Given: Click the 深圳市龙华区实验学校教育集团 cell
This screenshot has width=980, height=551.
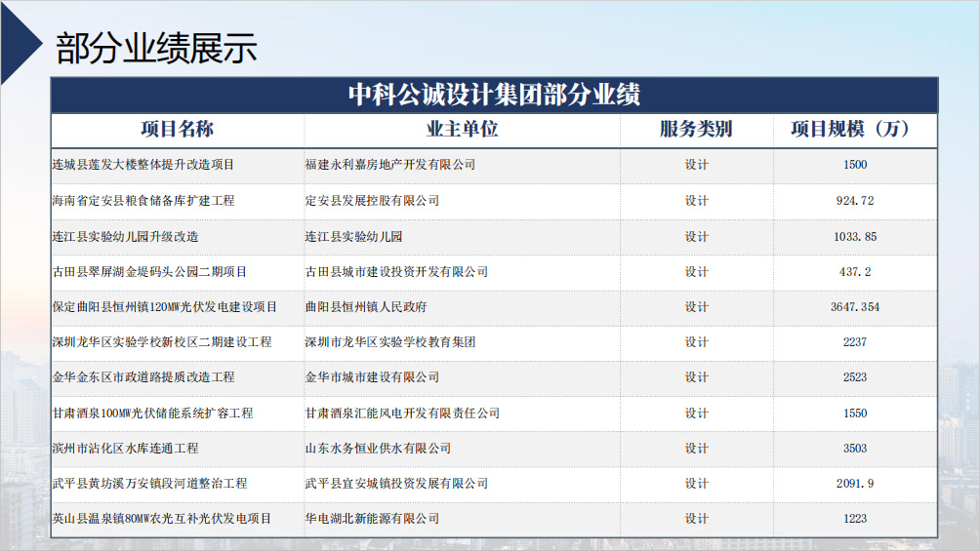Looking at the screenshot, I should coord(390,342).
